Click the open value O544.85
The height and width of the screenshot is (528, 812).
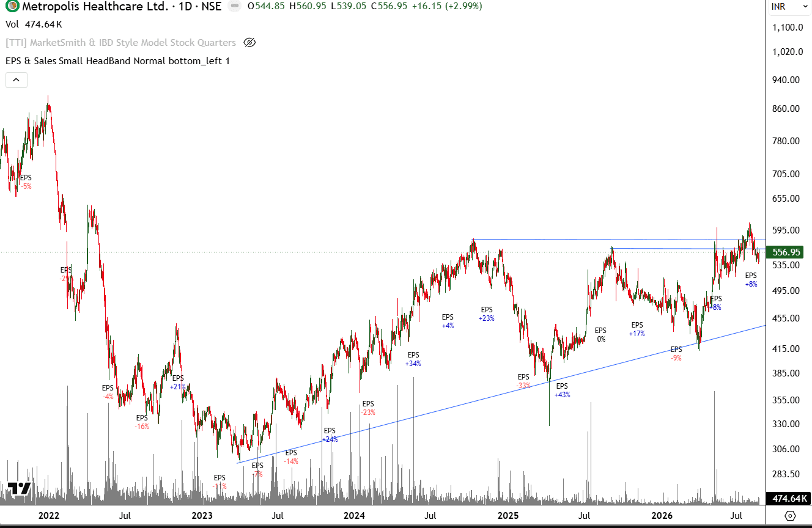pos(266,7)
